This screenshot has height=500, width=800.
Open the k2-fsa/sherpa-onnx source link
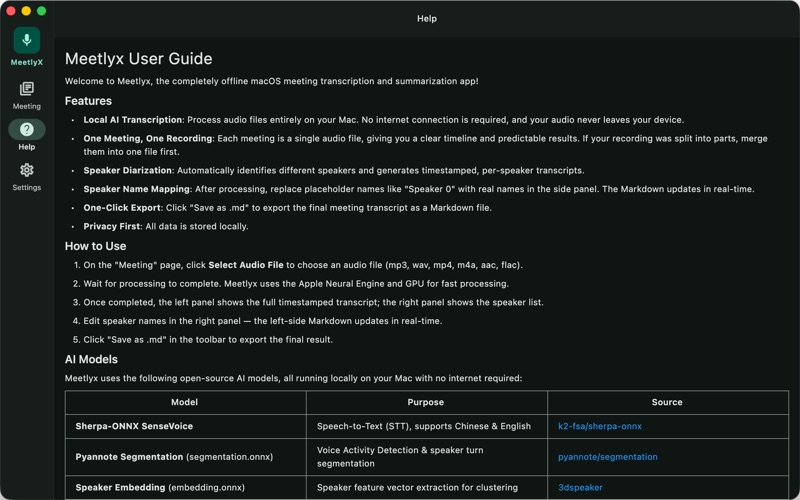click(599, 426)
